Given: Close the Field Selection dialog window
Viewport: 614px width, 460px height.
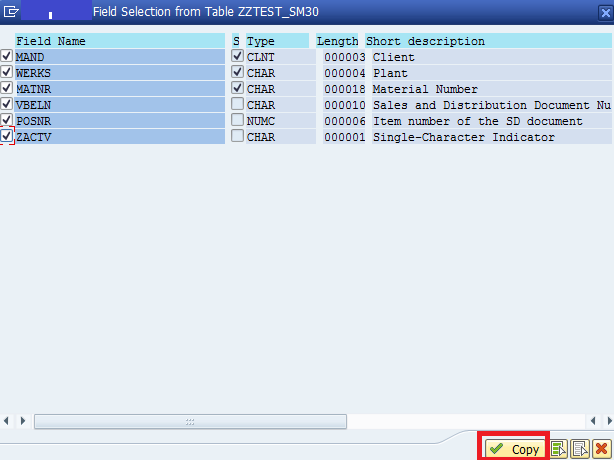Looking at the screenshot, I should (605, 13).
